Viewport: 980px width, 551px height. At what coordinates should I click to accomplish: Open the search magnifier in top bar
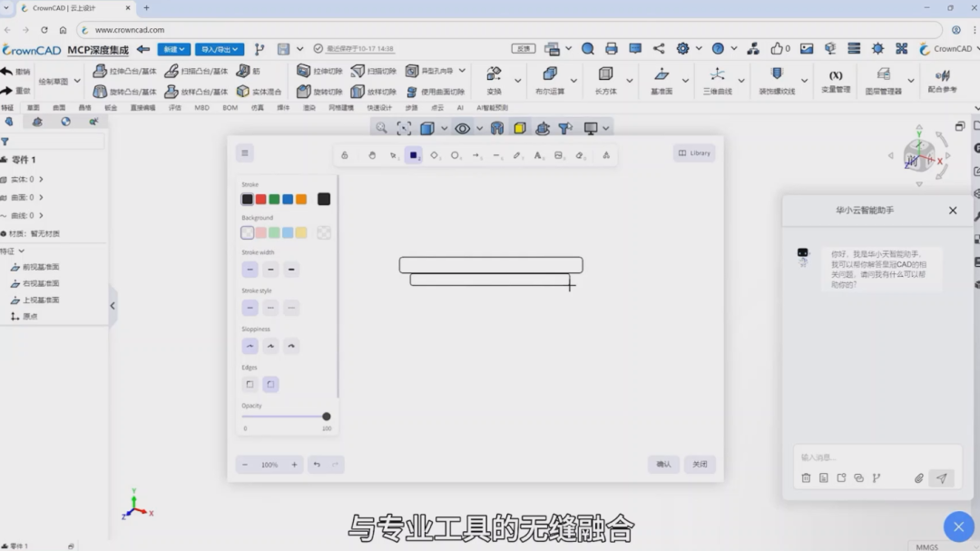(x=587, y=49)
